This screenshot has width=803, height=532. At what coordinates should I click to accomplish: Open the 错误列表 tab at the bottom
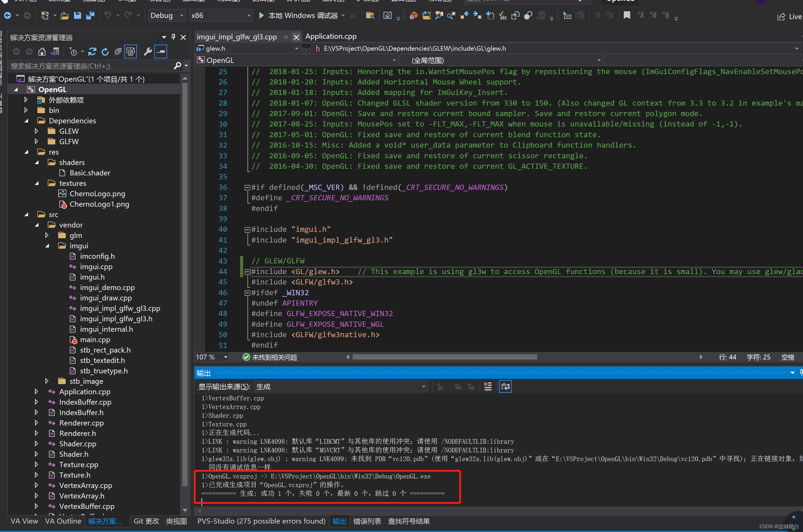tap(367, 521)
